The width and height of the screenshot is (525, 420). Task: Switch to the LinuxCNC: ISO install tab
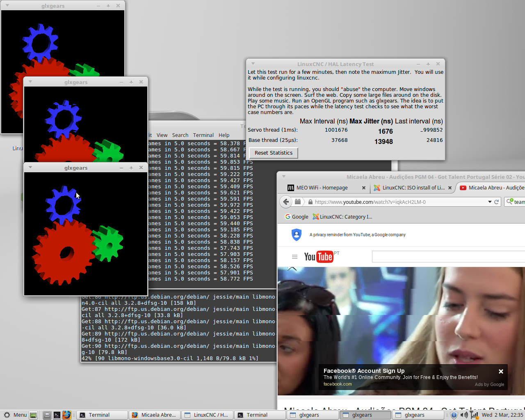[413, 188]
